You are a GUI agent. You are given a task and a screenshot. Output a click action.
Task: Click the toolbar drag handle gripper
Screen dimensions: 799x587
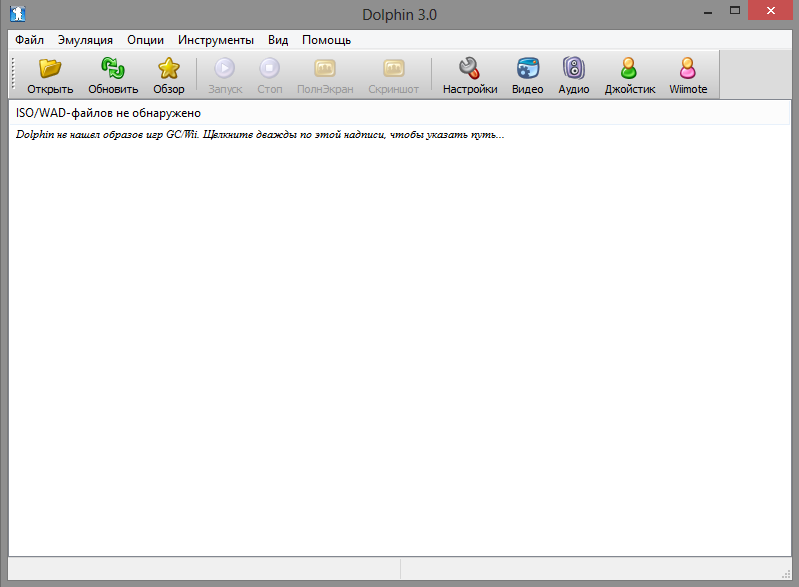[14, 74]
